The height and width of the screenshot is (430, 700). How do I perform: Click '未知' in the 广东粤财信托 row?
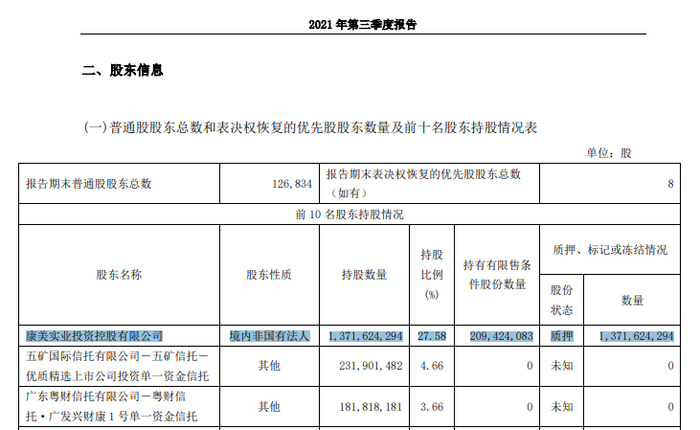point(562,406)
